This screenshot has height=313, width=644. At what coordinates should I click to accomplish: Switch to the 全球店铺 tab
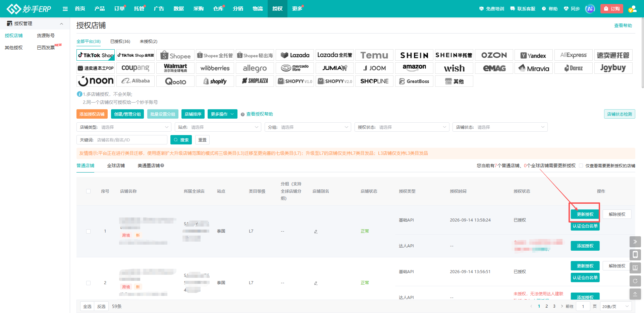click(116, 166)
